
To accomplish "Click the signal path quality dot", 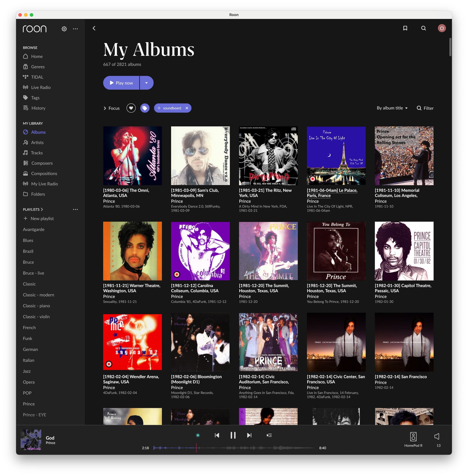I will (x=198, y=435).
